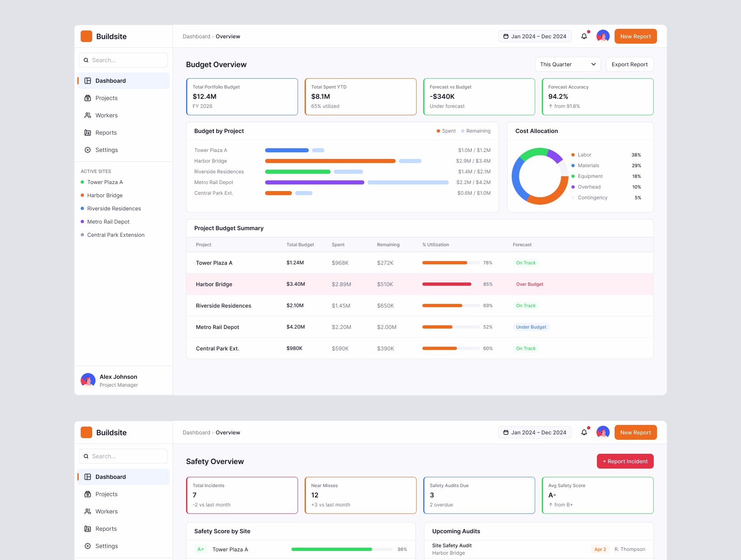Open Settings gear in top sidebar
This screenshot has width=741, height=560.
[x=88, y=150]
